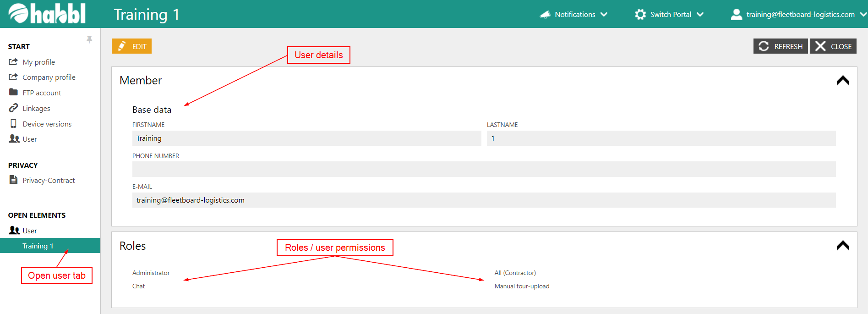Open the training account user menu
The width and height of the screenshot is (868, 314).
tap(799, 14)
